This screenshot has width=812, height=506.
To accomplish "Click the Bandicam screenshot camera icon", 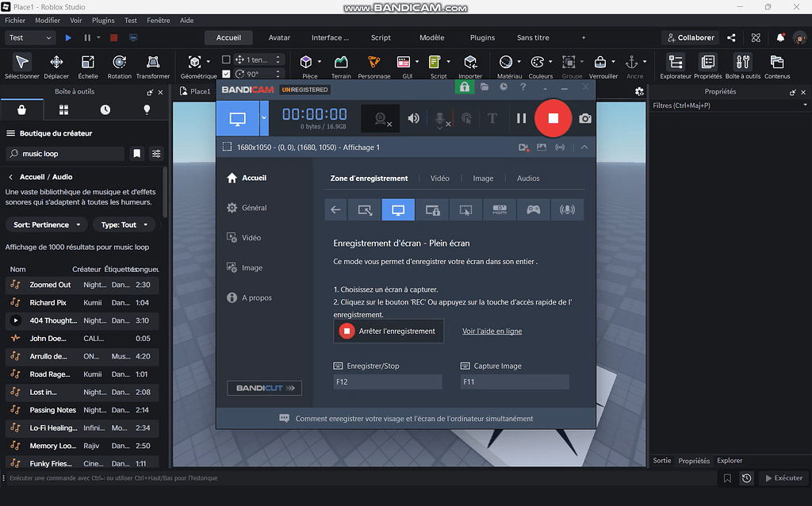I will 585,119.
